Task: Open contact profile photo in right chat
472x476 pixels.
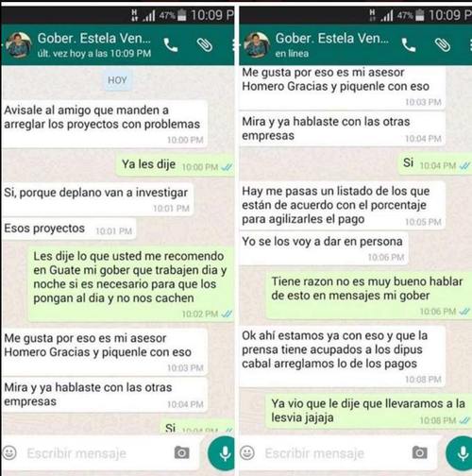Action: pos(257,45)
